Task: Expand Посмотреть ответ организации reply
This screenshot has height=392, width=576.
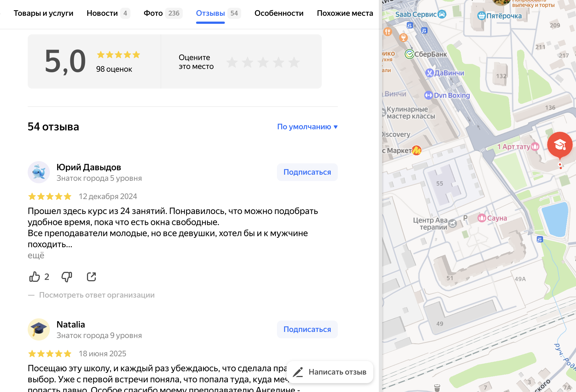Action: 97,295
